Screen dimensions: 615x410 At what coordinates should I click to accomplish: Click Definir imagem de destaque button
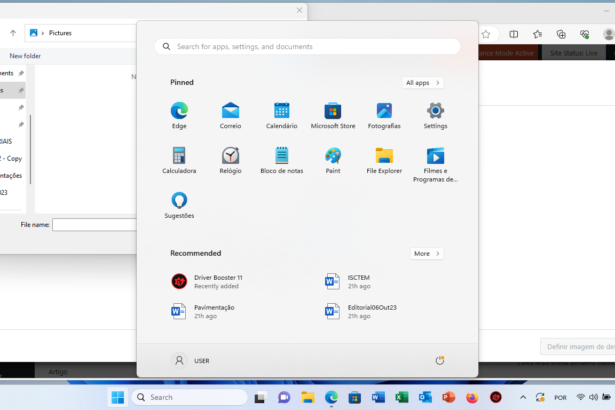[x=578, y=347]
